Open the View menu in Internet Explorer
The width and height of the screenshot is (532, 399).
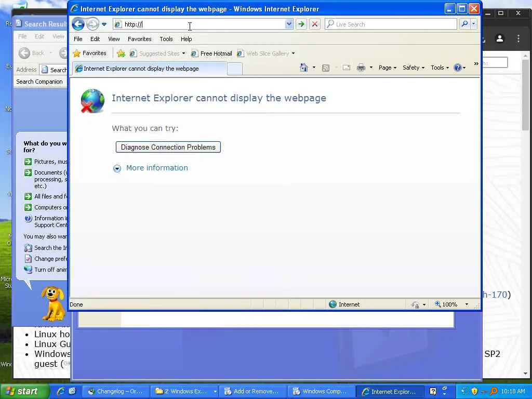pyautogui.click(x=114, y=39)
